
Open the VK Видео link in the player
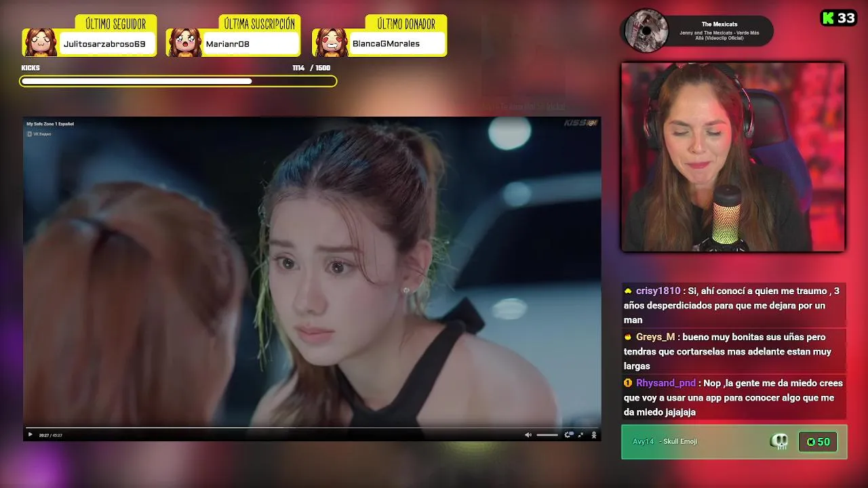pyautogui.click(x=39, y=134)
